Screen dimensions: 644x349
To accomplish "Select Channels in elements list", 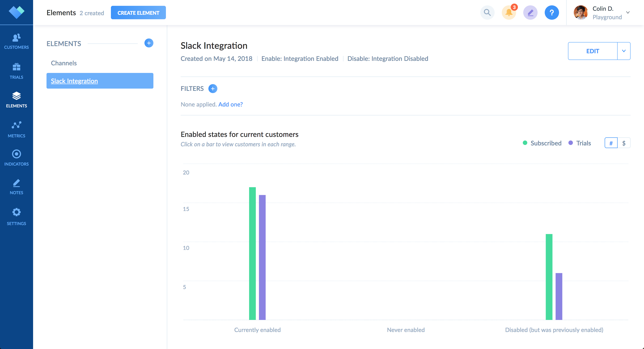I will pyautogui.click(x=64, y=63).
